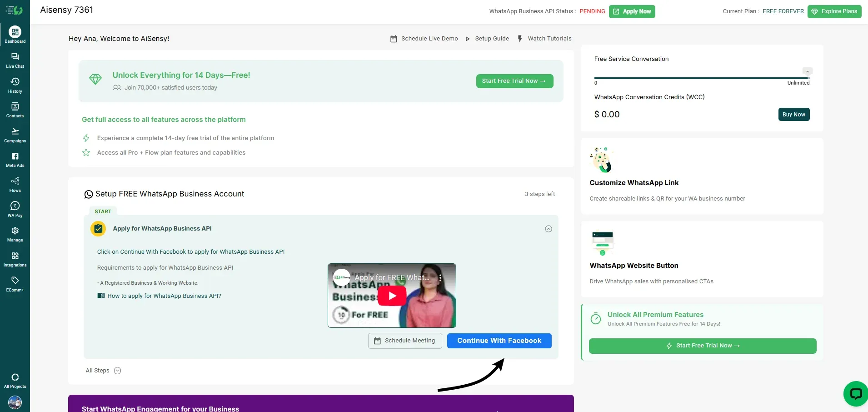Click the '3 steps left' text
The height and width of the screenshot is (412, 868).
pyautogui.click(x=539, y=194)
